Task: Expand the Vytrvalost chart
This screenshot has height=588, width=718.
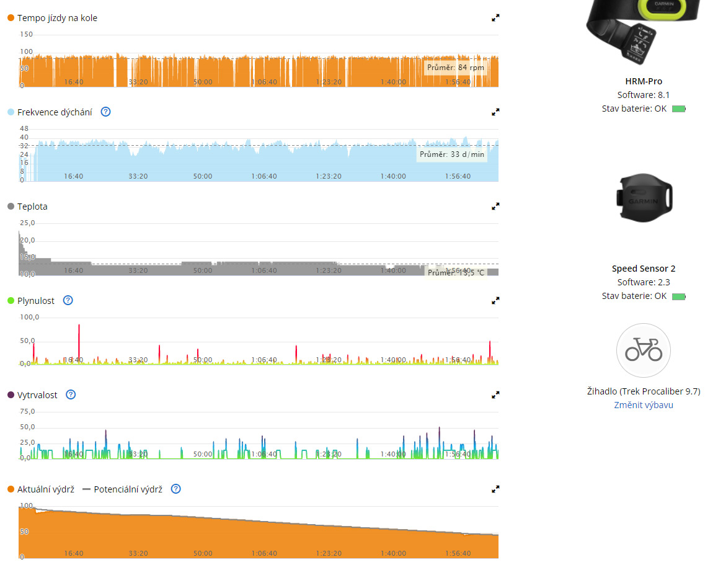Action: [495, 395]
